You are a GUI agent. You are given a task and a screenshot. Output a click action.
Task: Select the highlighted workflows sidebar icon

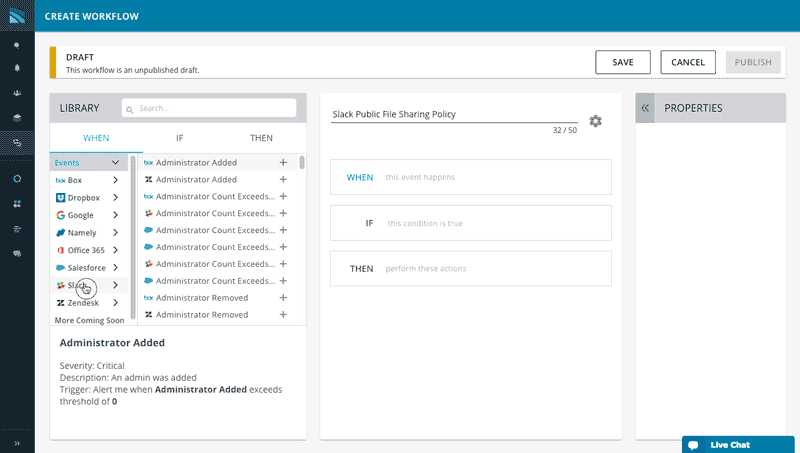pyautogui.click(x=17, y=143)
